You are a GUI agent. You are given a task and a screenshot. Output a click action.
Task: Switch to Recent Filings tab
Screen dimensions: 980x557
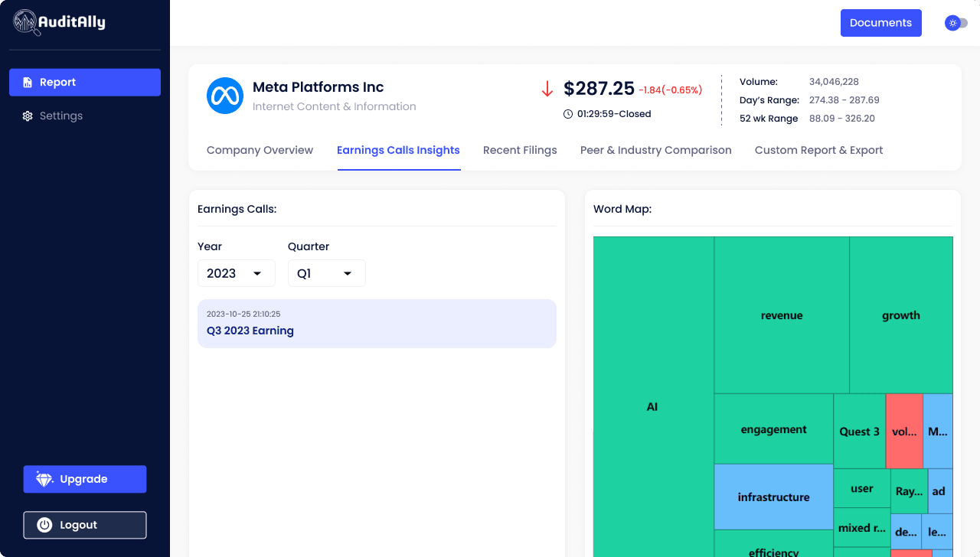pyautogui.click(x=520, y=150)
